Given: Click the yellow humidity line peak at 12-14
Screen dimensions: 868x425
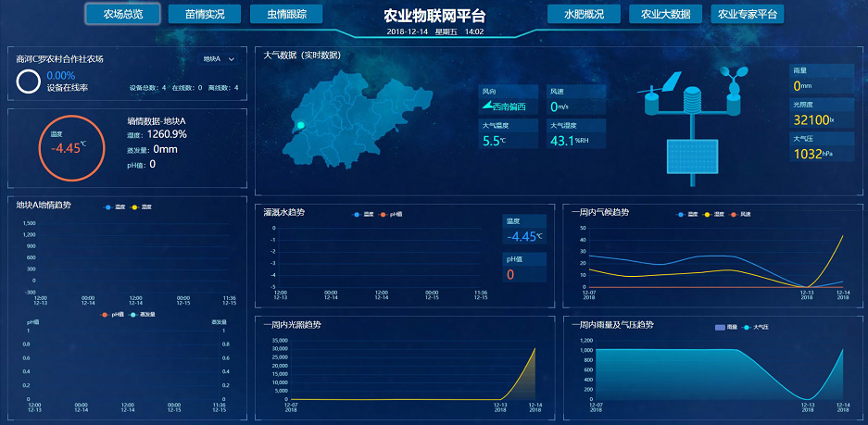Looking at the screenshot, I should coord(843,236).
